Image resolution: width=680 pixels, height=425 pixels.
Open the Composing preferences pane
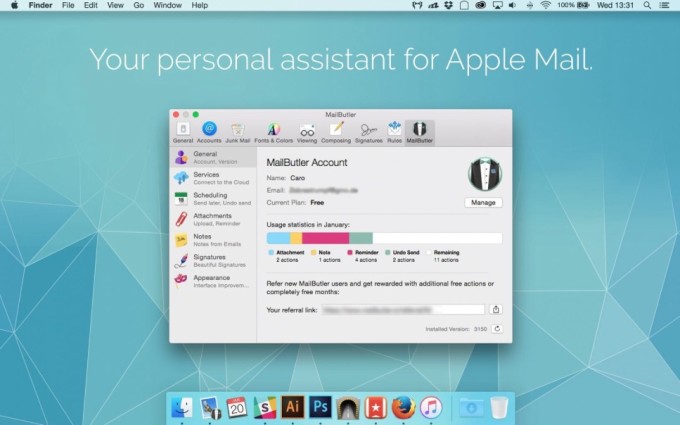pos(336,132)
